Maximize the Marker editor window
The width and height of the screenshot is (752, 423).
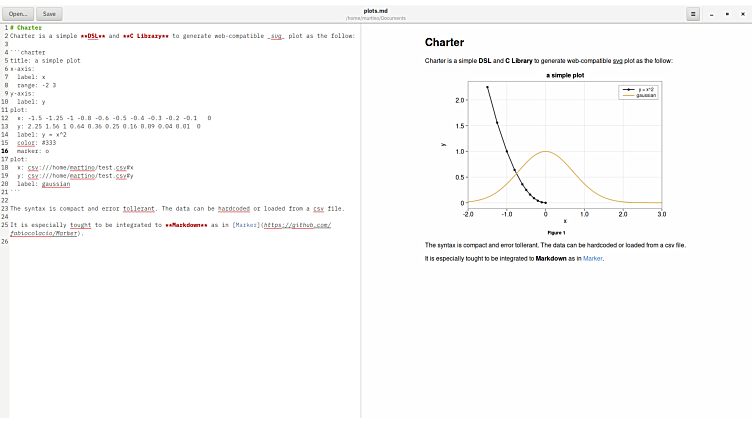(726, 14)
